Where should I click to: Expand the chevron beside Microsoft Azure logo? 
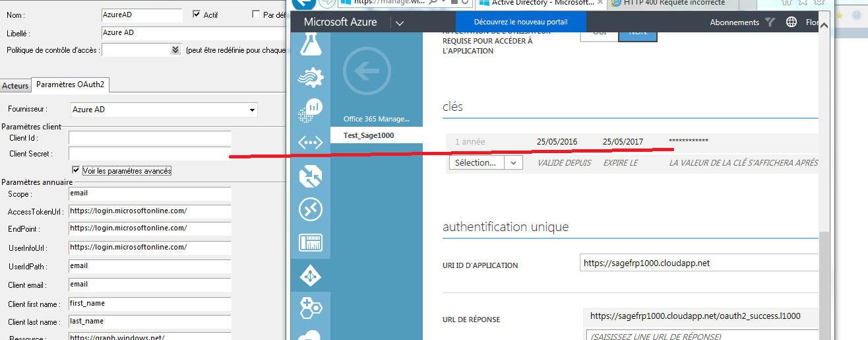399,23
